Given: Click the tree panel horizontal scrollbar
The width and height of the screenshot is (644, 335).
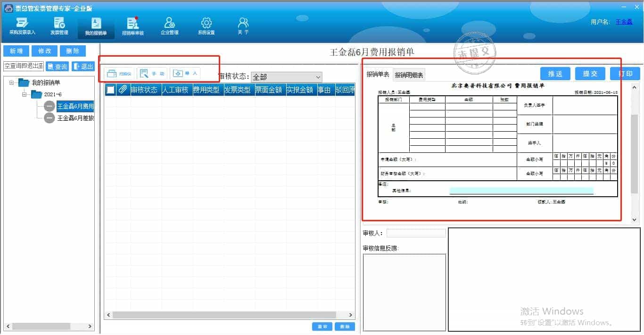Looking at the screenshot, I should (49, 326).
